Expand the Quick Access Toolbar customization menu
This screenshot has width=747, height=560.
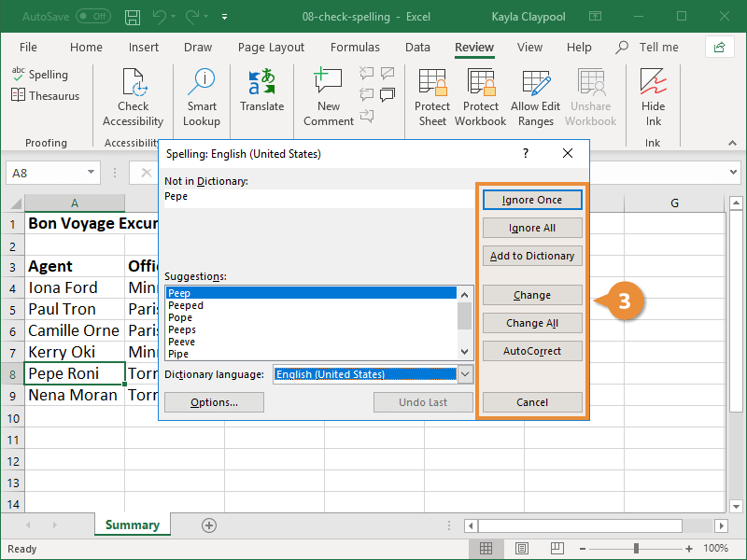224,16
